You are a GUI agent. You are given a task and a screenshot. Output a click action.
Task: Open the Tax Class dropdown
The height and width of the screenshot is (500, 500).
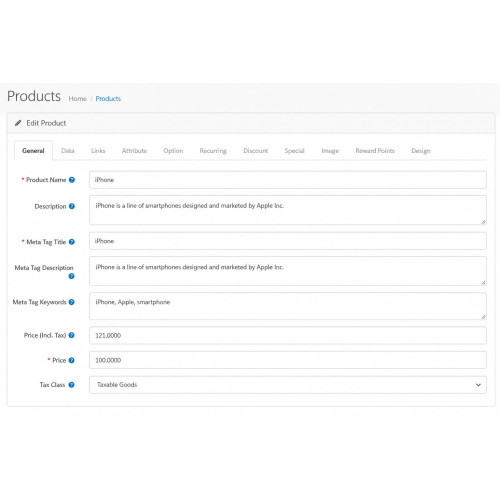[x=288, y=385]
